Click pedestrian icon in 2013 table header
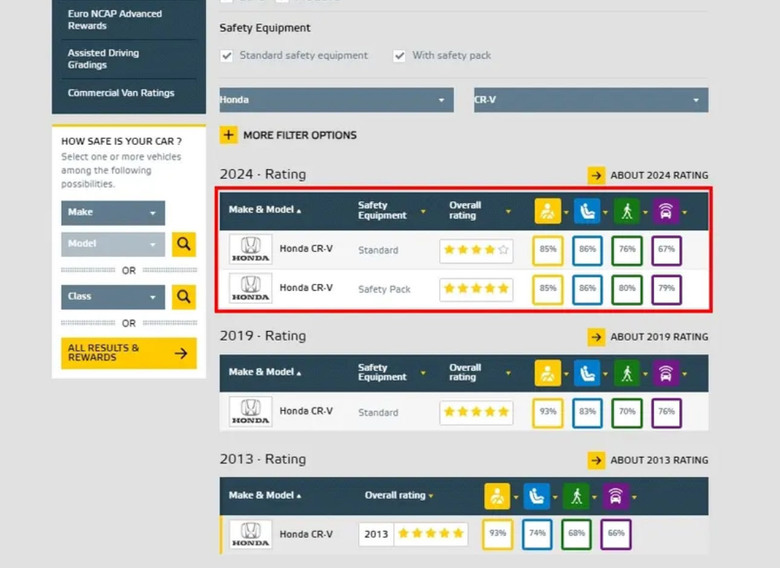This screenshot has height=568, width=780. coord(576,496)
